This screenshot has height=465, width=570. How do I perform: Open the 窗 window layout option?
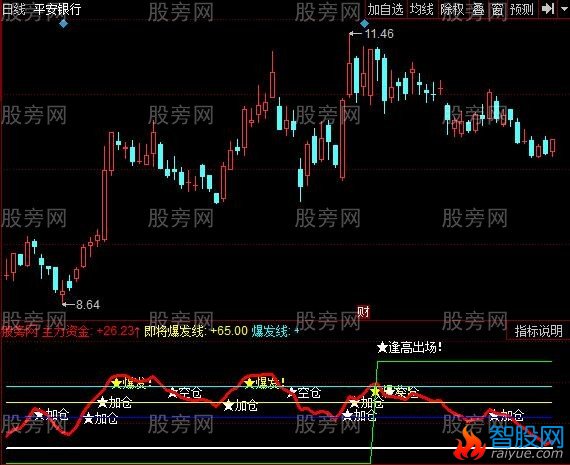click(497, 9)
